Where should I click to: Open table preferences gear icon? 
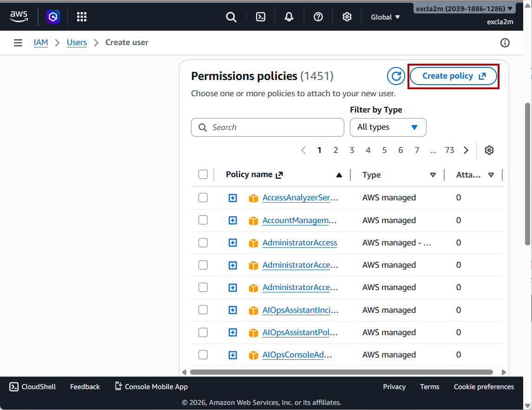(x=489, y=150)
